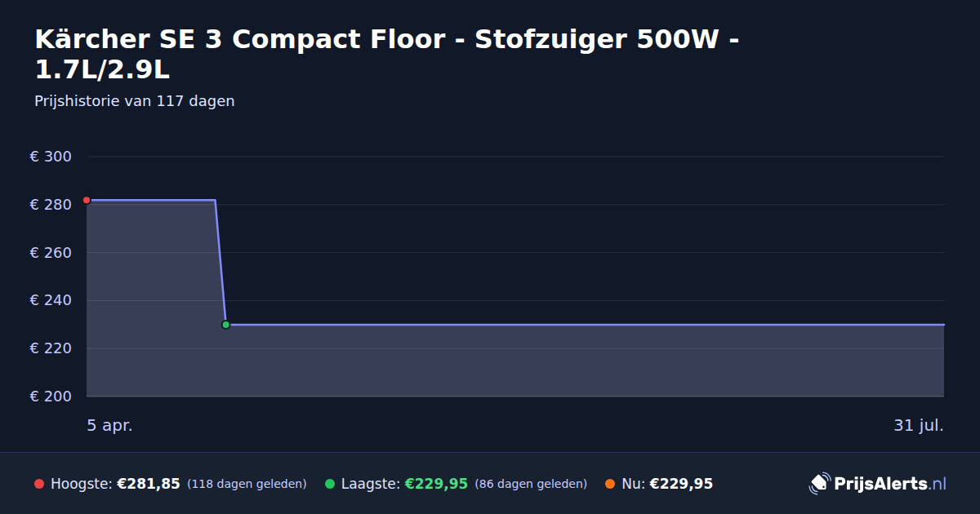Open the PrijsAlerts.nl brand link
Image resolution: width=980 pixels, height=514 pixels.
pos(878,484)
